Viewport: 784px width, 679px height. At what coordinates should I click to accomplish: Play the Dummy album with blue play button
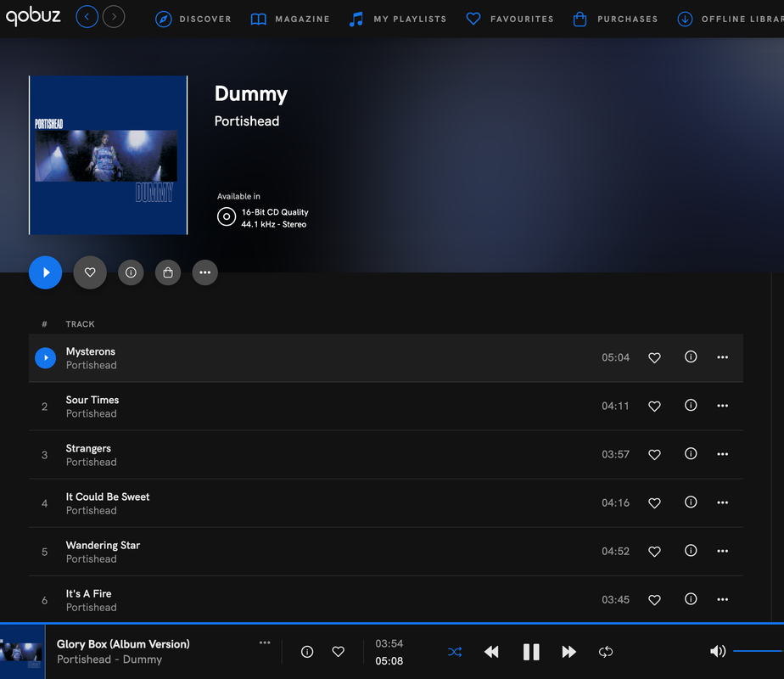tap(46, 272)
